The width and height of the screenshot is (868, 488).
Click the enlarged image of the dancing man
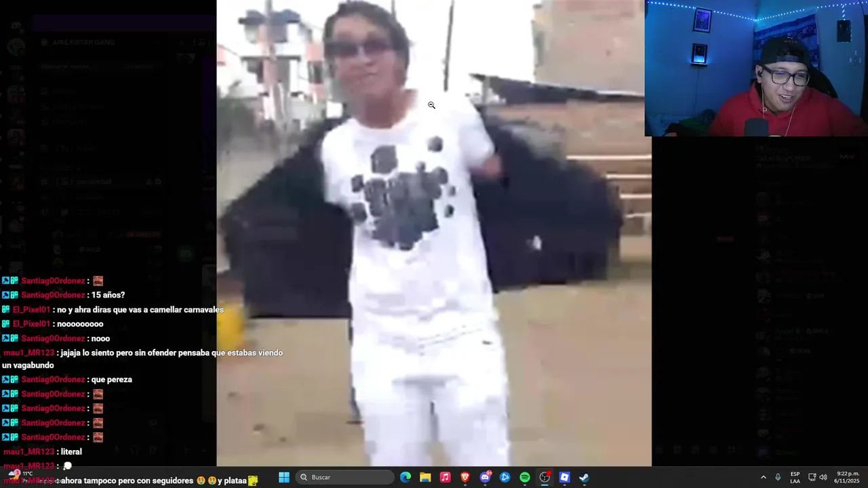(434, 233)
